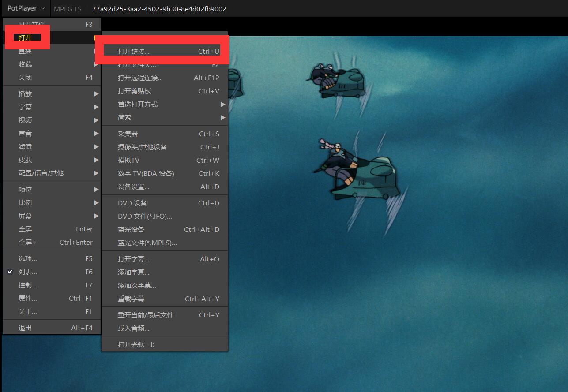Click the 关闭 F4 menu item
This screenshot has height=392, width=568.
click(52, 78)
